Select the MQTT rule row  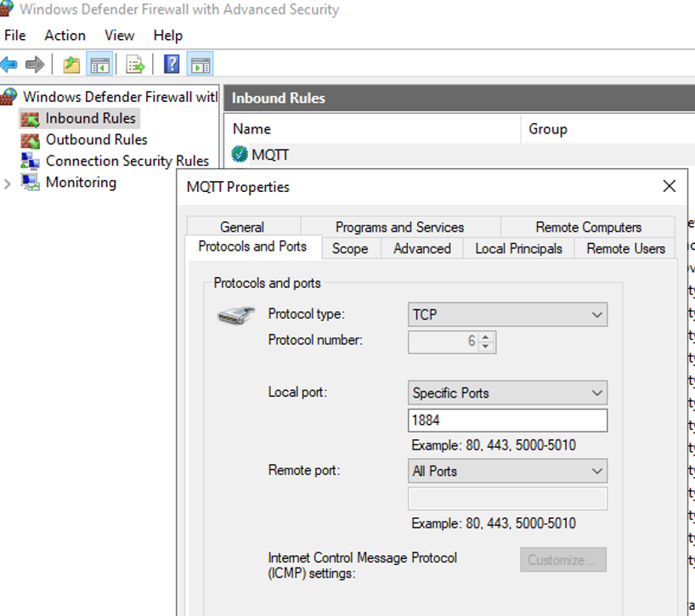[x=461, y=155]
